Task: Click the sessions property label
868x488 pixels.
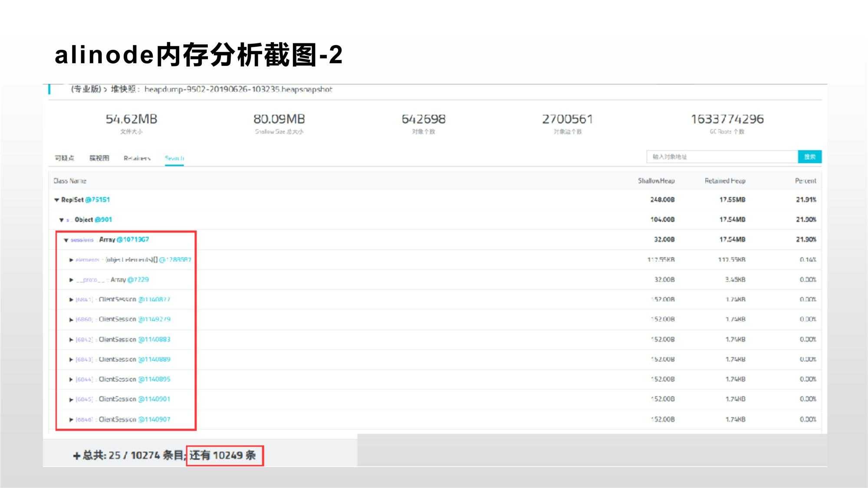Action: click(82, 240)
